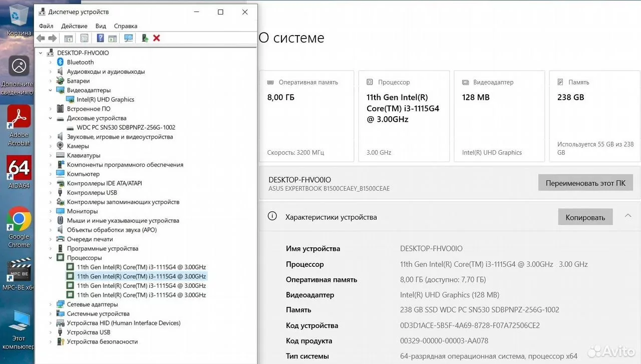Click the Код устройства value text
The image size is (641, 364).
[x=470, y=325]
